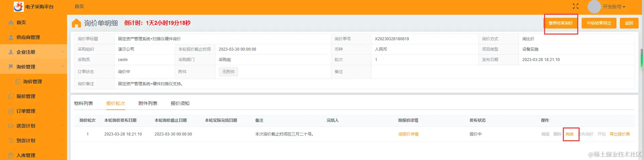The width and height of the screenshot is (644, 160).
Task: Click the 演示公司 organization value
Action: [126, 49]
